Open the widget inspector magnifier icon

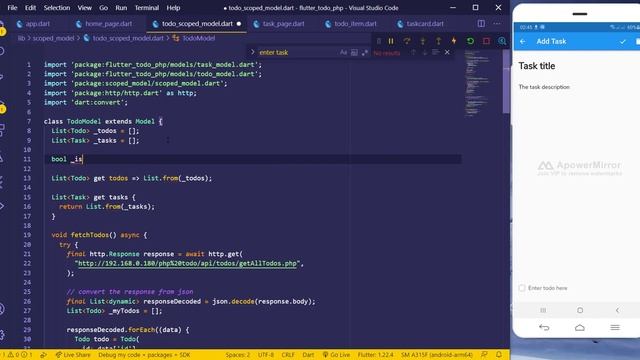tap(502, 41)
